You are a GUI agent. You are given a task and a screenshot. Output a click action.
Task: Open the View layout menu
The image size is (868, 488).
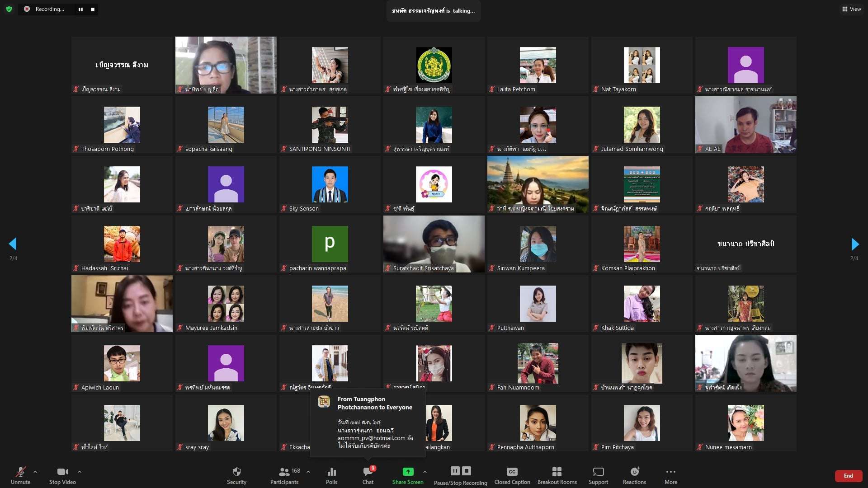tap(851, 9)
